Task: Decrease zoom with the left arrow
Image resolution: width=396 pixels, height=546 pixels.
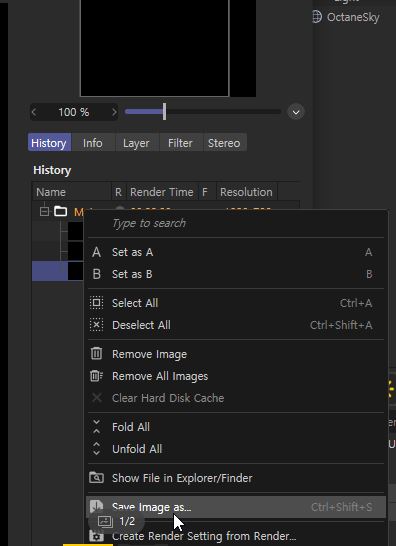Action: [34, 112]
